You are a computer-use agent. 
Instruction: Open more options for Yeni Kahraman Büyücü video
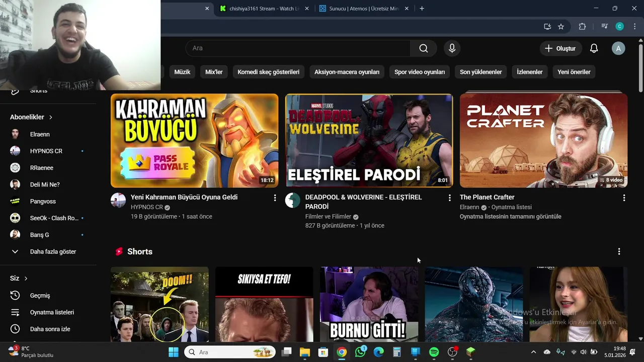[275, 198]
